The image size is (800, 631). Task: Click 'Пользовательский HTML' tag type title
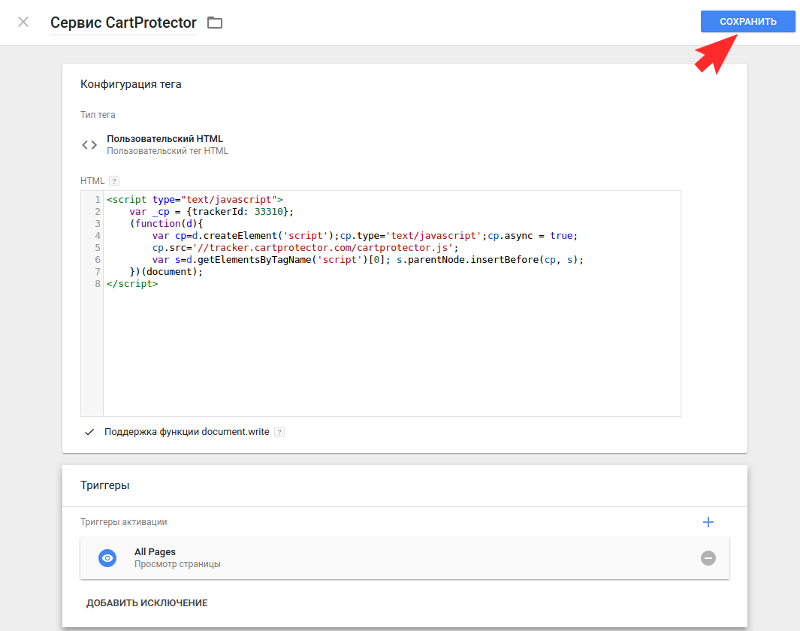tap(165, 139)
